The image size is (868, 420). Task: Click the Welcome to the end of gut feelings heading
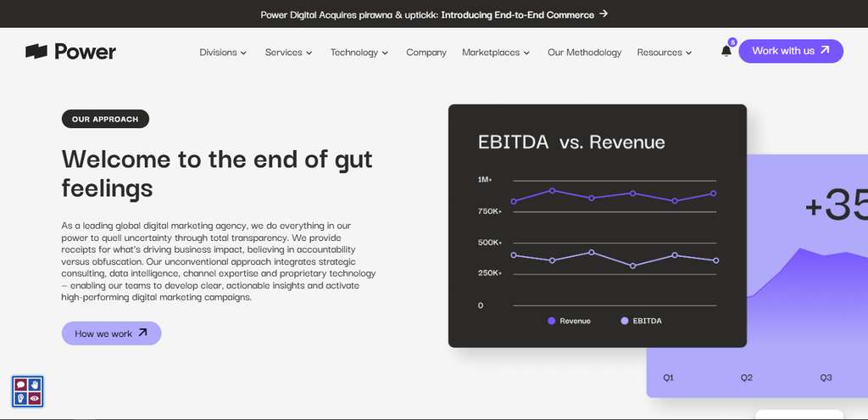[x=217, y=173]
